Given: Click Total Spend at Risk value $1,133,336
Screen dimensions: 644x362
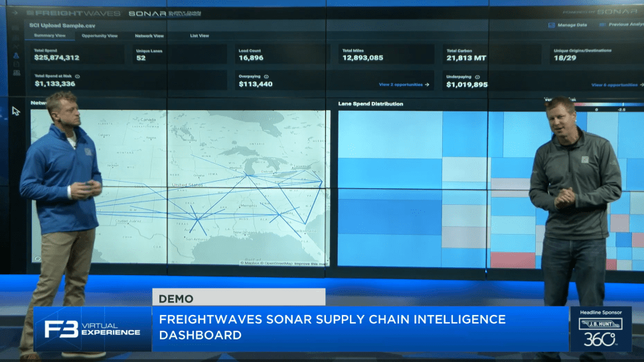Looking at the screenshot, I should point(54,84).
